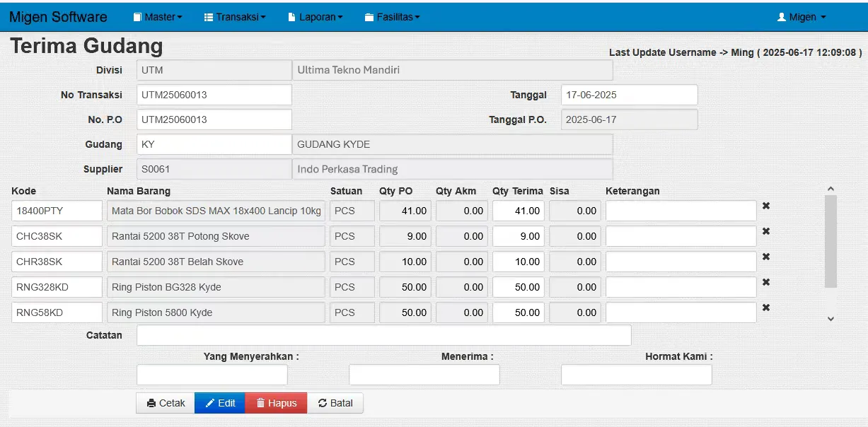Viewport: 868px width, 427px height.
Task: Click the Edit button
Action: (x=220, y=403)
